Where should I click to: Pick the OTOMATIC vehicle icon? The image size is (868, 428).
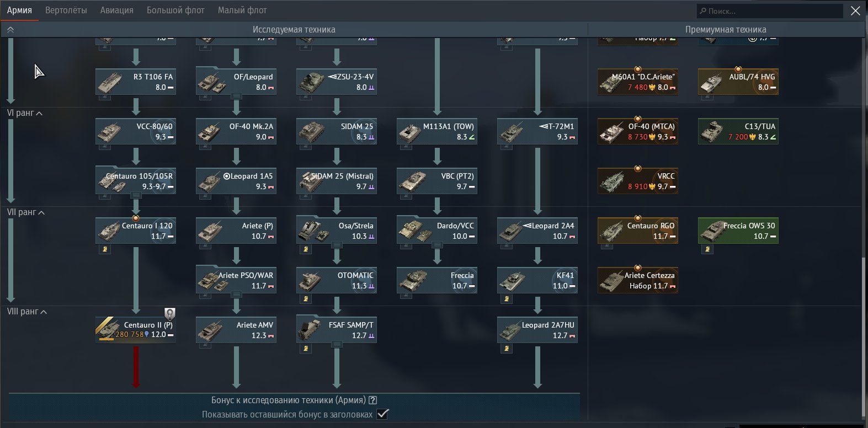click(x=311, y=281)
